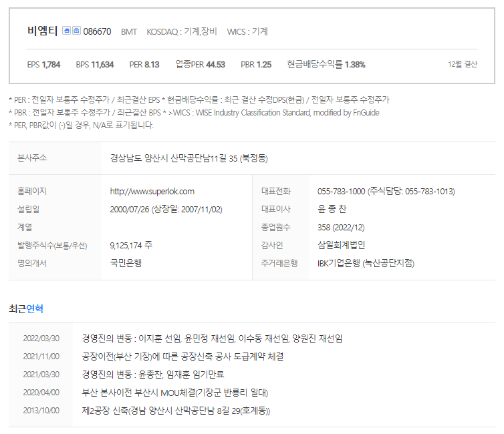The width and height of the screenshot is (504, 434).
Task: Click the EPS 1,784 value
Action: coord(43,65)
